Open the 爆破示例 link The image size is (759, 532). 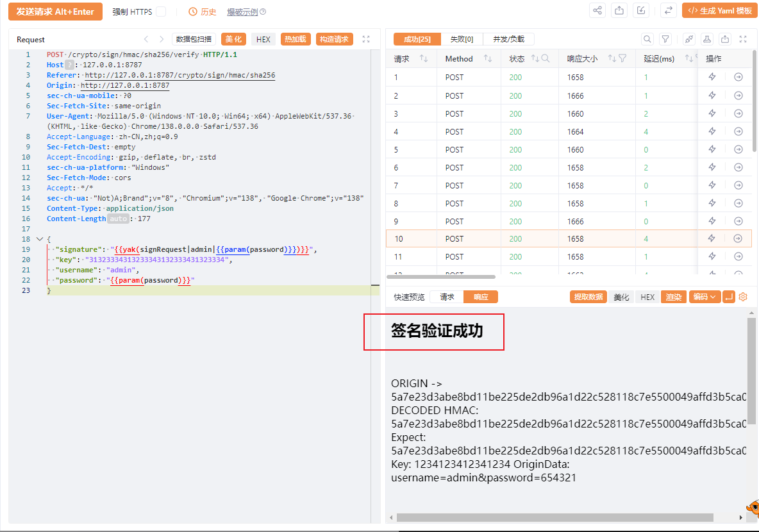242,12
